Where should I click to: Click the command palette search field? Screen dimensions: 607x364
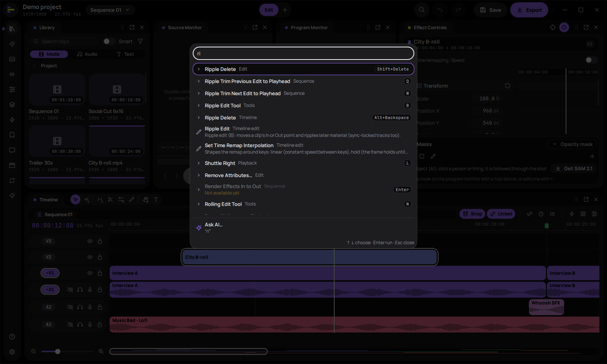[x=303, y=53]
